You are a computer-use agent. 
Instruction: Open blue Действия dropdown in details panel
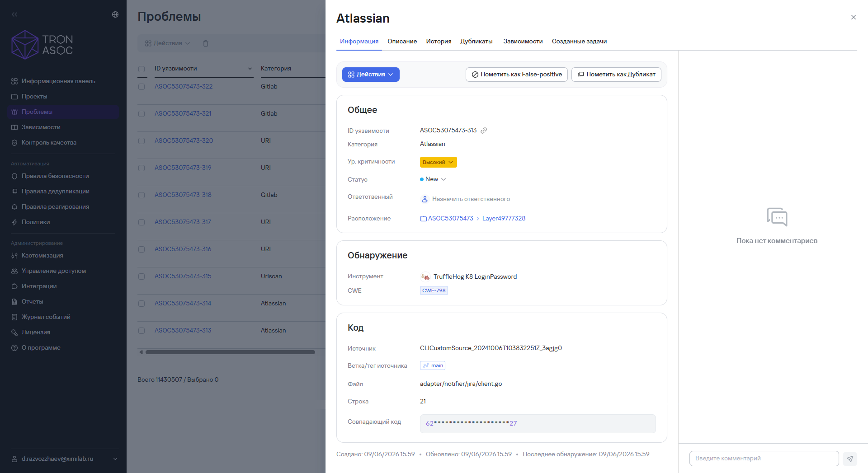(371, 75)
